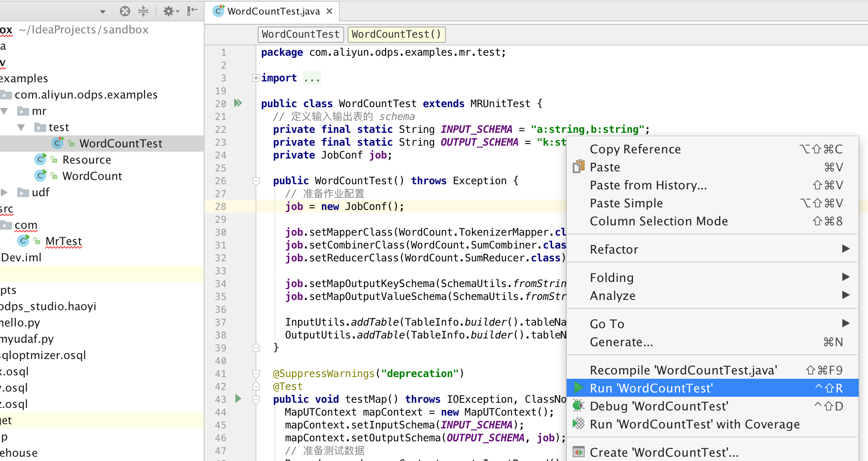868x461 pixels.
Task: Click the udf folder icon
Action: (x=23, y=193)
